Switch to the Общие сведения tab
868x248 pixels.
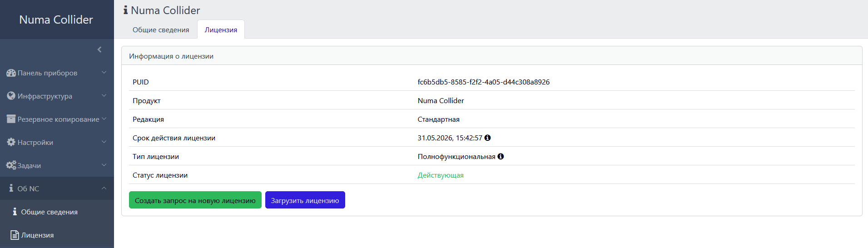click(x=161, y=30)
